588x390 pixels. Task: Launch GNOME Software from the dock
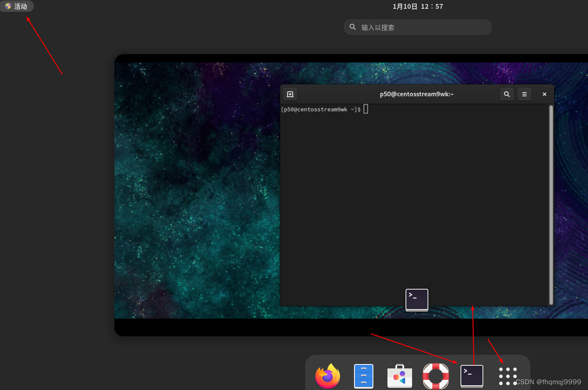click(x=399, y=375)
